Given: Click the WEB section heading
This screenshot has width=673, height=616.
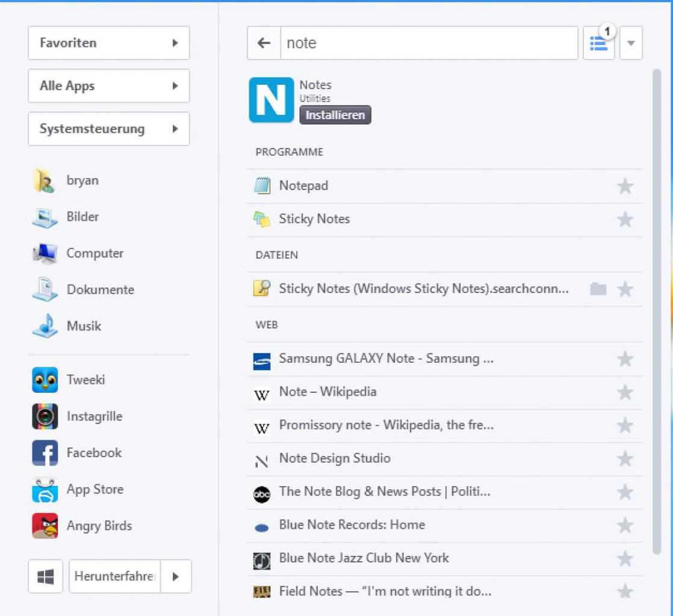Looking at the screenshot, I should click(x=267, y=325).
